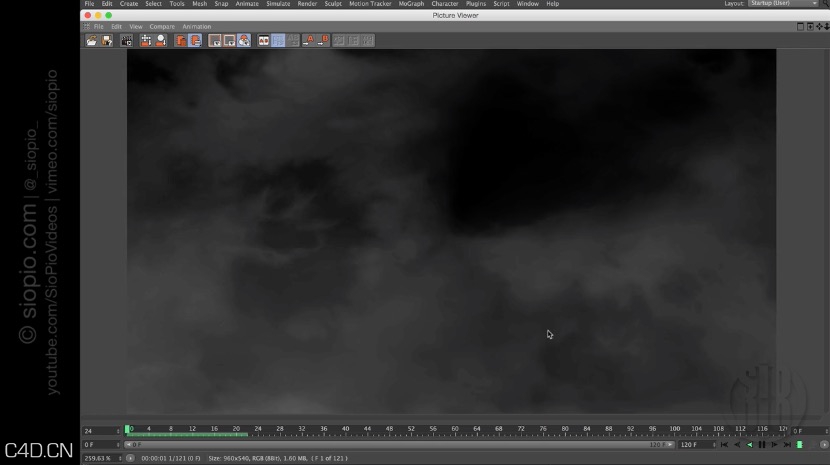Open the Compare menu
The image size is (830, 465).
(162, 26)
